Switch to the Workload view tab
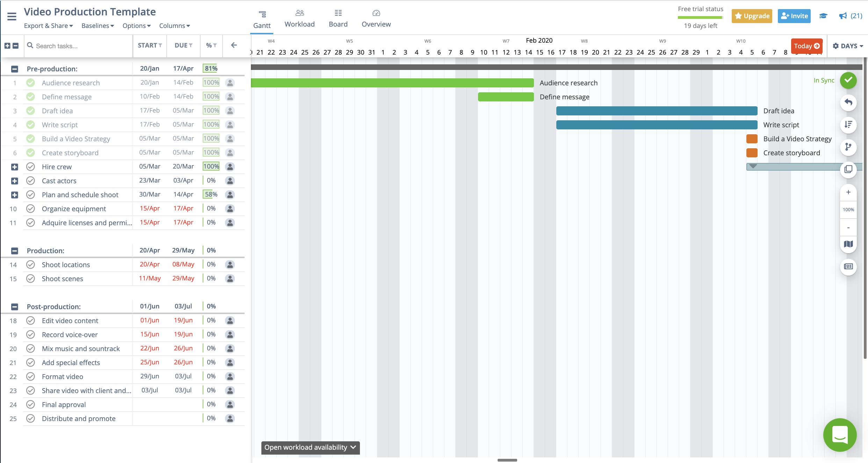 coord(299,23)
